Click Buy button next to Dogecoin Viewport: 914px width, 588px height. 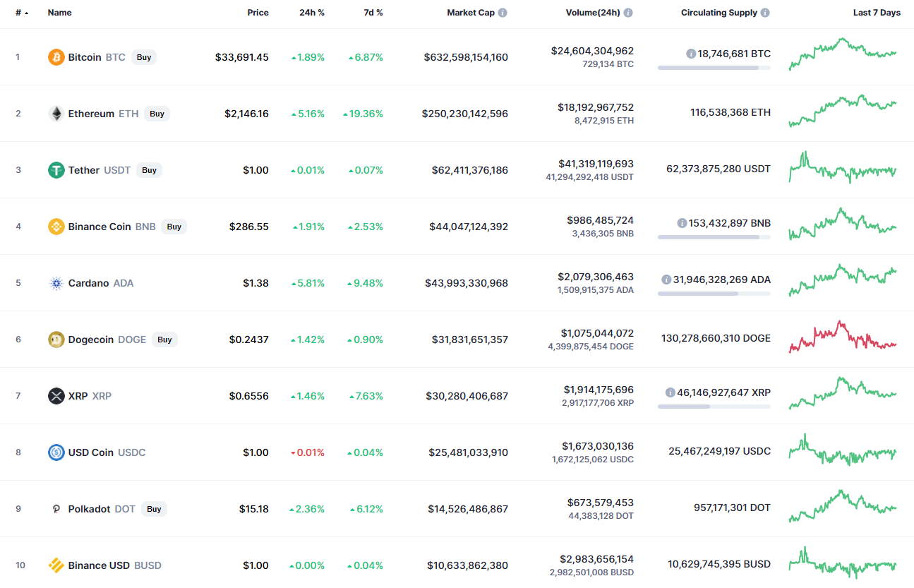tap(164, 340)
